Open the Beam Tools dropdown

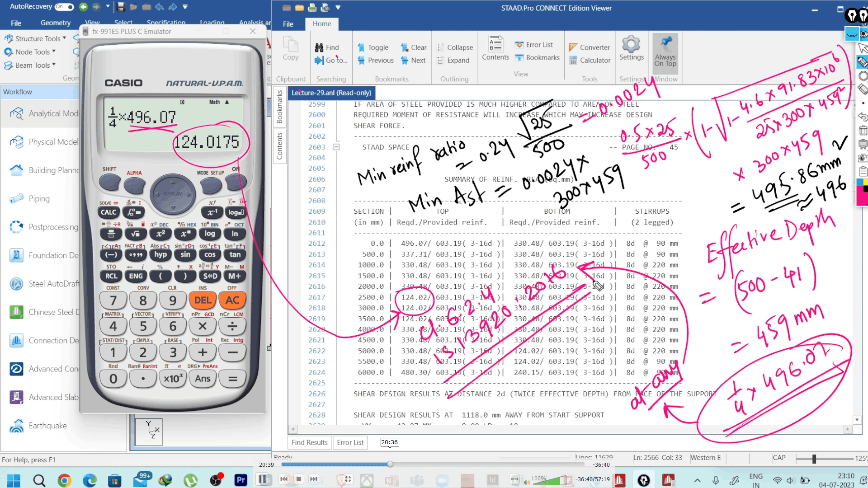pos(30,65)
